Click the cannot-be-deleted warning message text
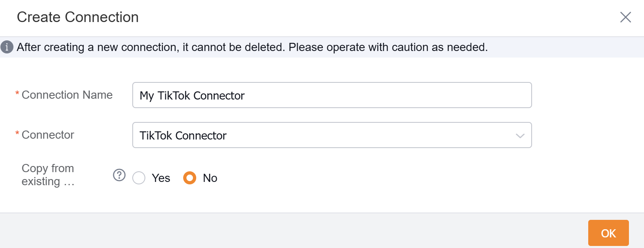The image size is (644, 248). (x=252, y=47)
